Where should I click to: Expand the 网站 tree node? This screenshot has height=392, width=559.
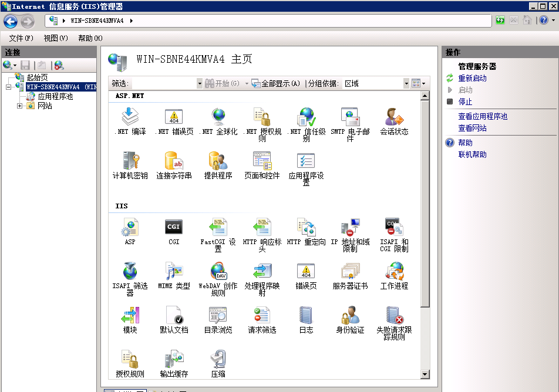pyautogui.click(x=19, y=106)
